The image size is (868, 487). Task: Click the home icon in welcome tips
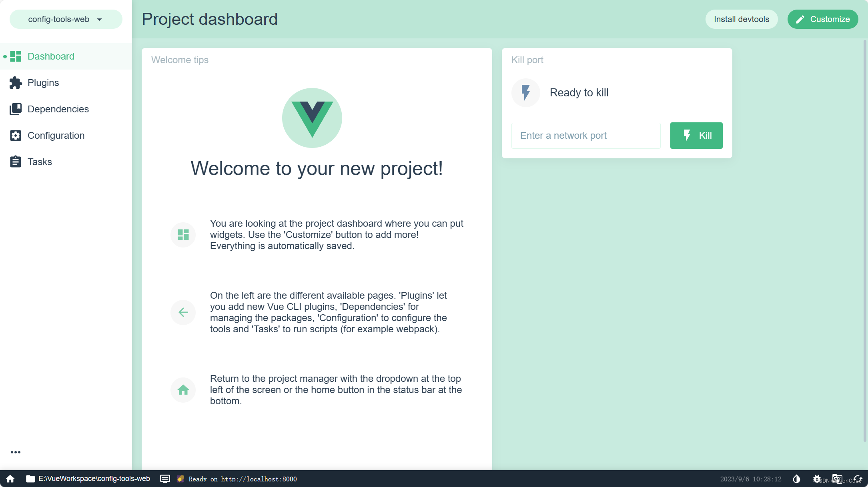[183, 390]
